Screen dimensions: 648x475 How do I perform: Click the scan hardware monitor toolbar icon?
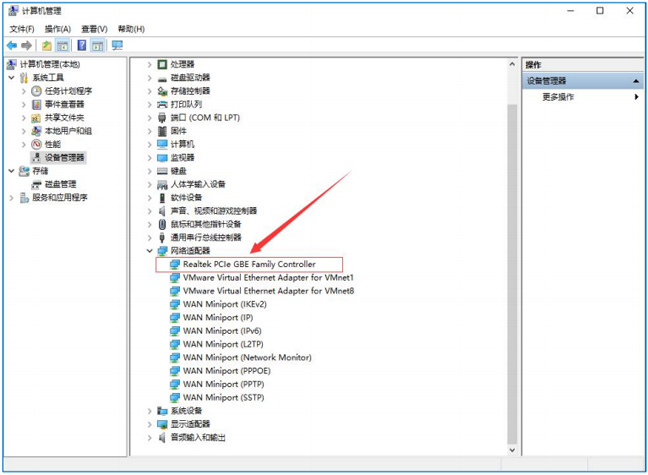click(x=117, y=46)
